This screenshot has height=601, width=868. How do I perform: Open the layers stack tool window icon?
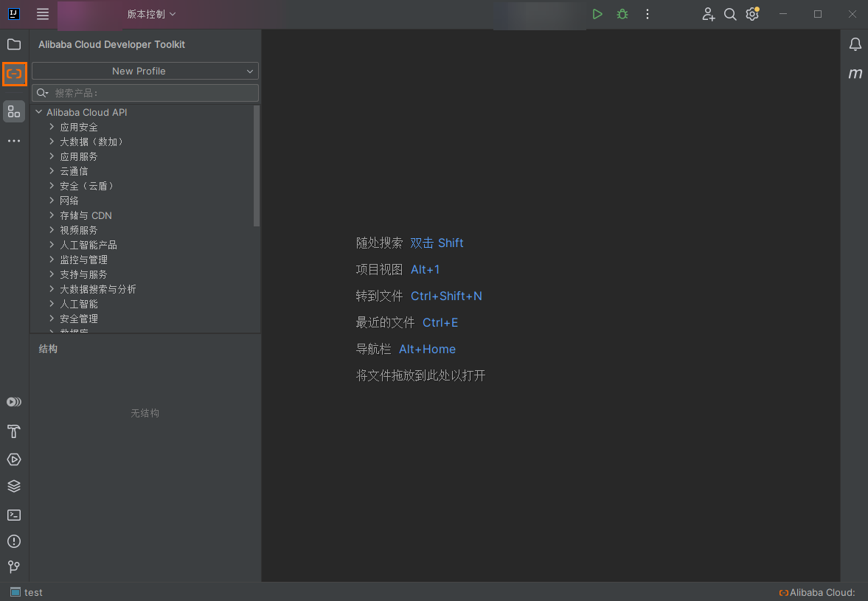pos(14,486)
